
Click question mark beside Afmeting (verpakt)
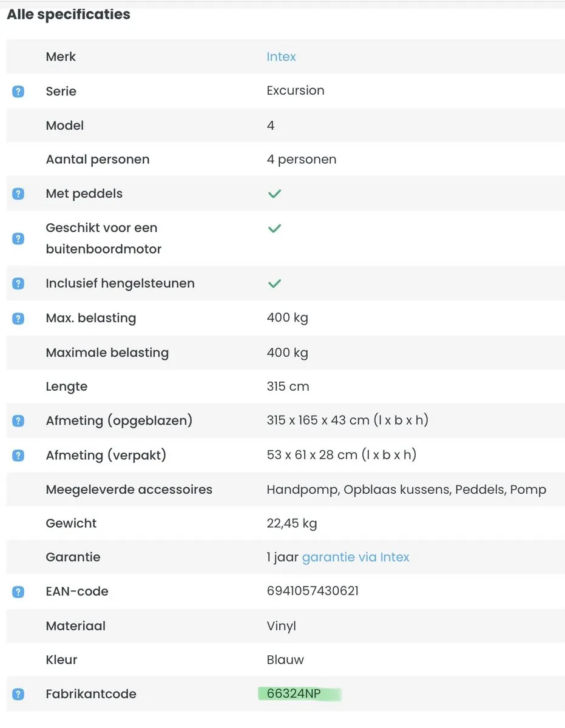pos(18,455)
